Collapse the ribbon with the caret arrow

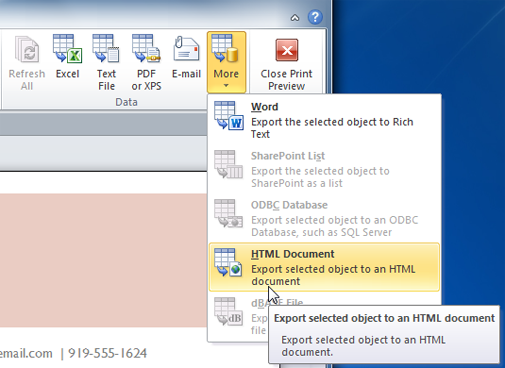[x=295, y=17]
